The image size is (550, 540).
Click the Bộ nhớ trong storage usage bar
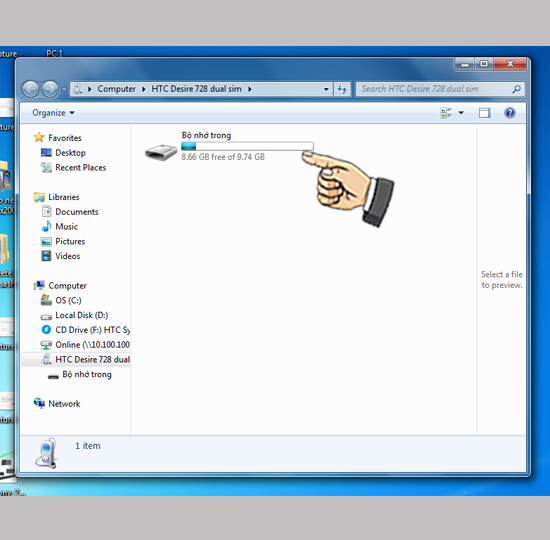(247, 146)
